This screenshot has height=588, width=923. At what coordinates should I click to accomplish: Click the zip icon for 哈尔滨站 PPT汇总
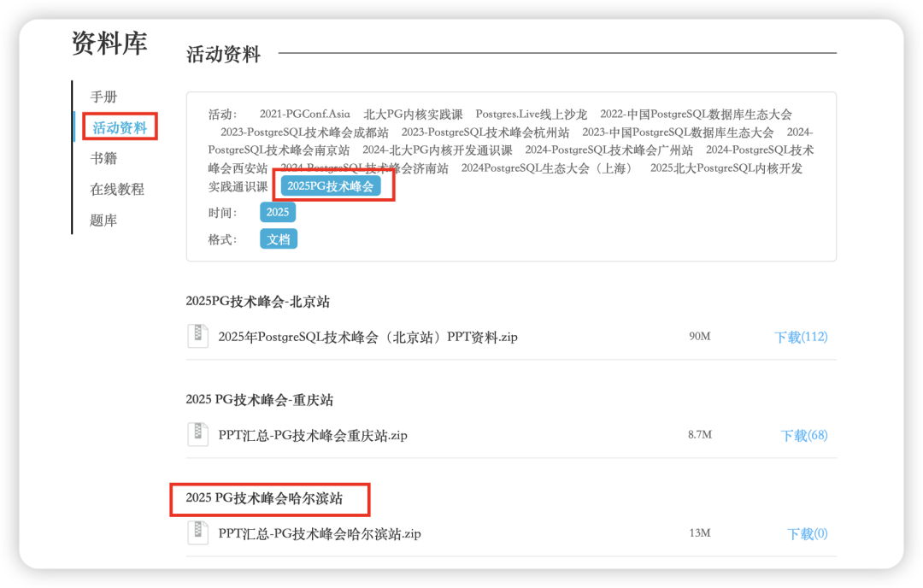point(198,532)
